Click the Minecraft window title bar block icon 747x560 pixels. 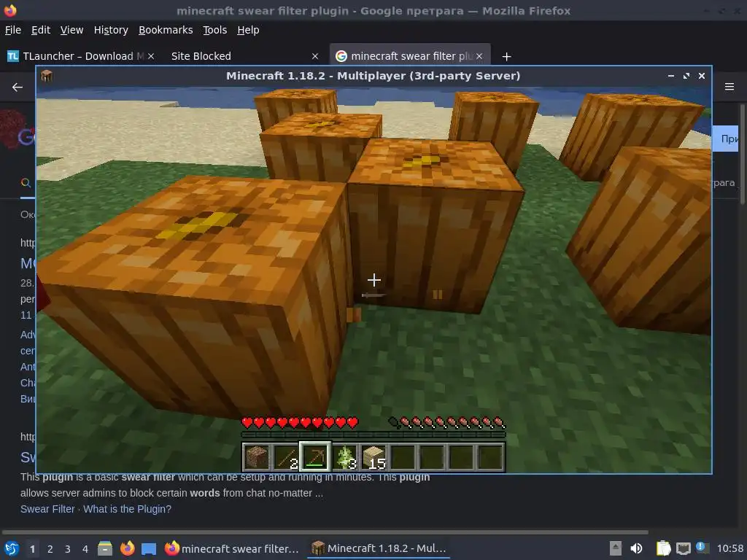point(47,76)
